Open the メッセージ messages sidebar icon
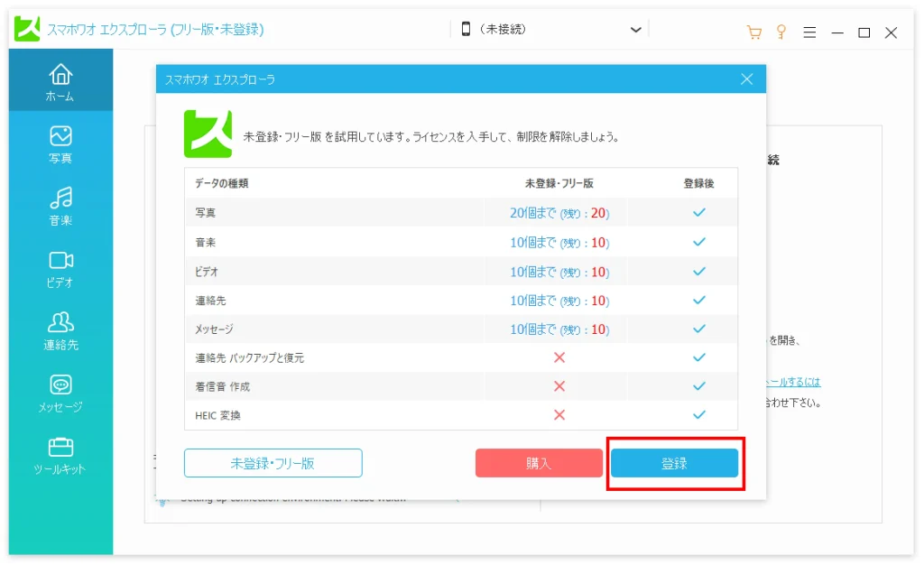The height and width of the screenshot is (565, 924). [60, 393]
